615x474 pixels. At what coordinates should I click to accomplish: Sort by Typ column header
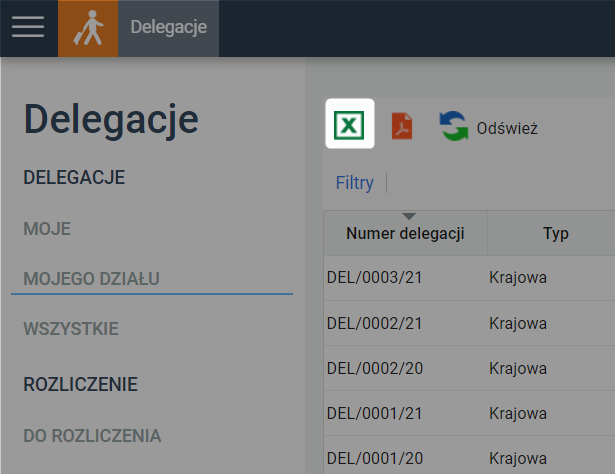pyautogui.click(x=555, y=234)
